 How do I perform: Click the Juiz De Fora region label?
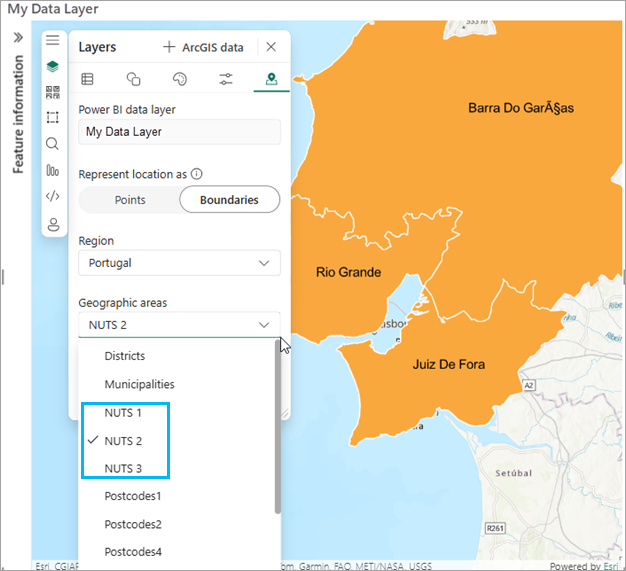pos(448,364)
